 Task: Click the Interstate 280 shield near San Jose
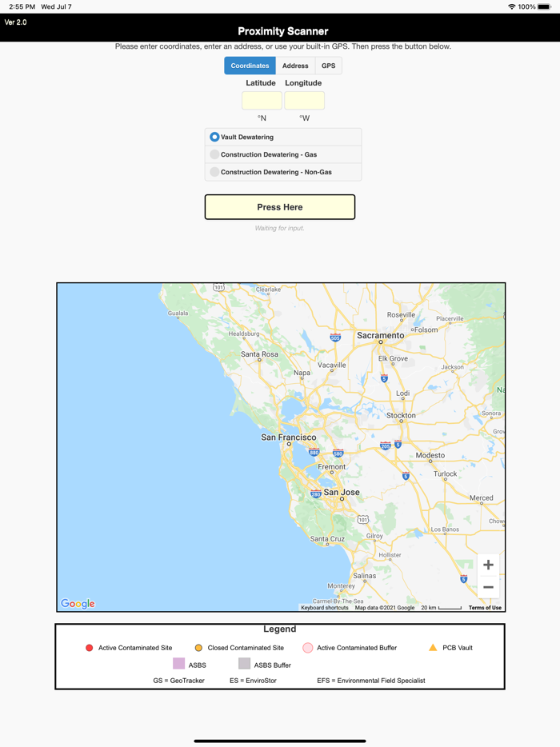(x=316, y=494)
